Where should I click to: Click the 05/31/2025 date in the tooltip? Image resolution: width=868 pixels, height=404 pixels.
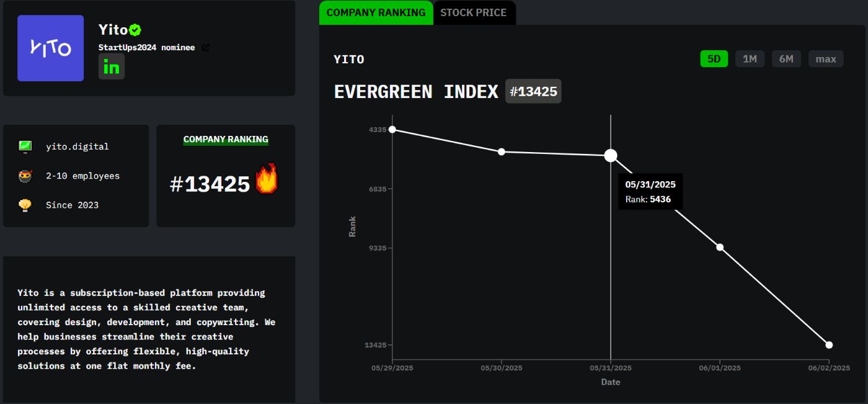point(650,184)
